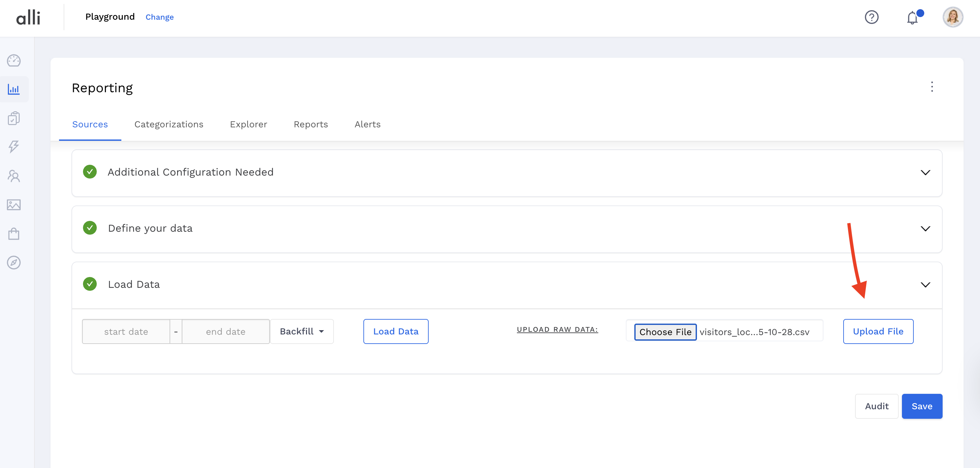Click the start date input field

click(126, 332)
